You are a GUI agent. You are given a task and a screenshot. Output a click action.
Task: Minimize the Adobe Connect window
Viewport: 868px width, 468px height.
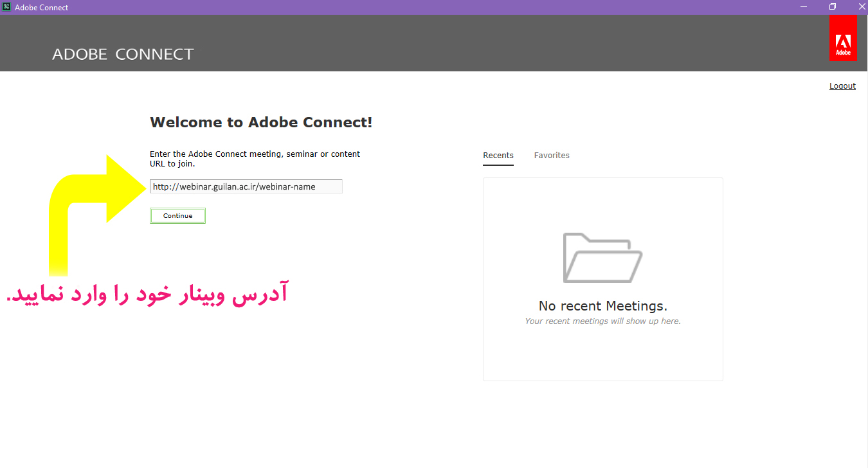pyautogui.click(x=804, y=7)
